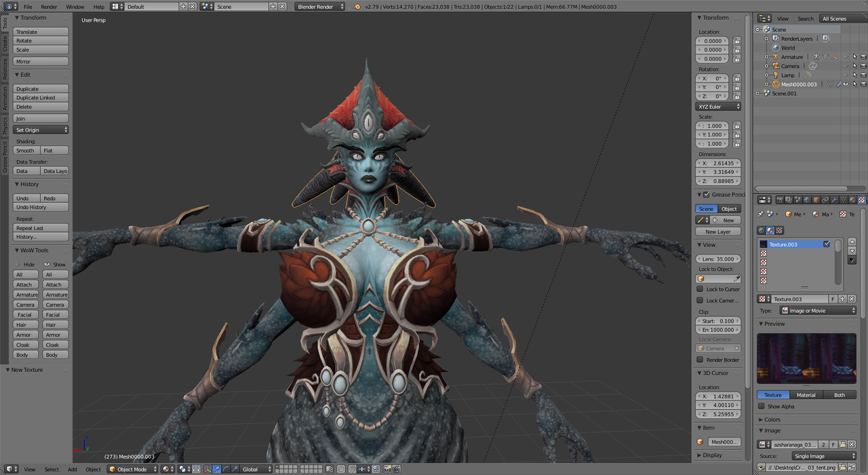The width and height of the screenshot is (868, 475).
Task: Toggle renderability camera of Lamp row
Action: pyautogui.click(x=863, y=75)
